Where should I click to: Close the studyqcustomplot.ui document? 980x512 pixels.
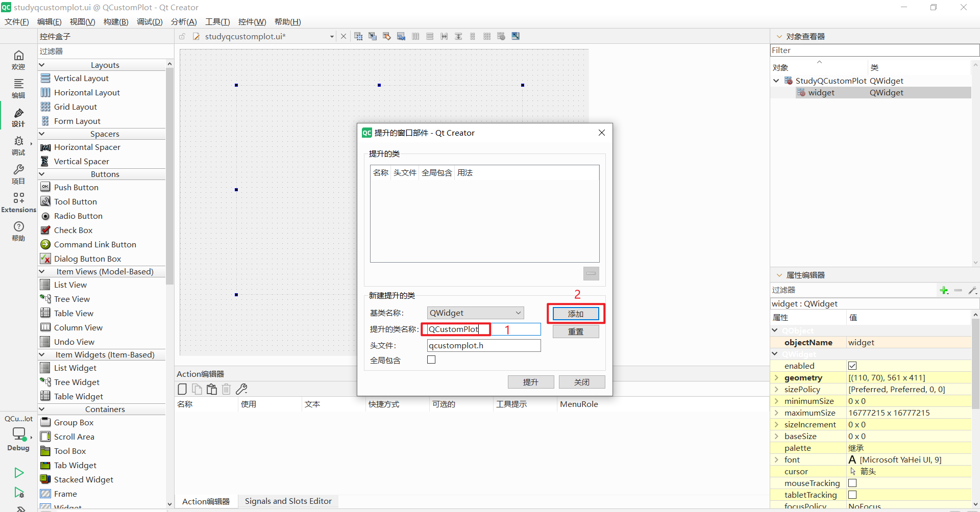[344, 36]
